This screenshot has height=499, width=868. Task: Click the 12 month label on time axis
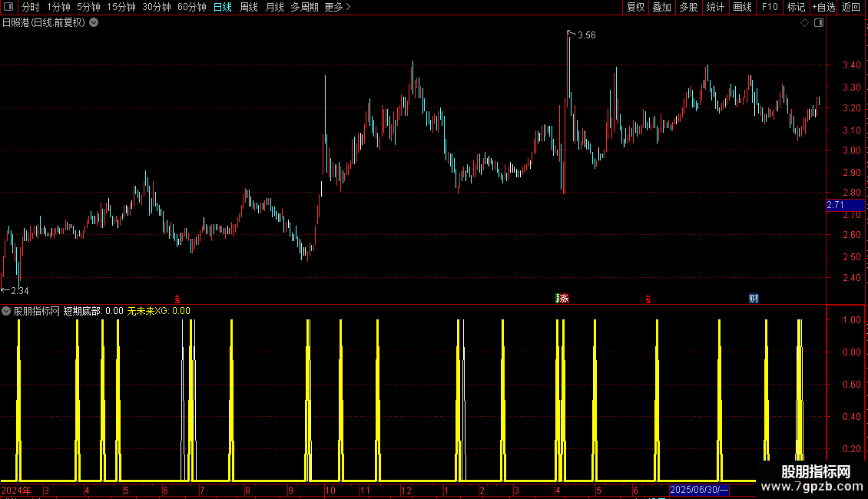(406, 490)
